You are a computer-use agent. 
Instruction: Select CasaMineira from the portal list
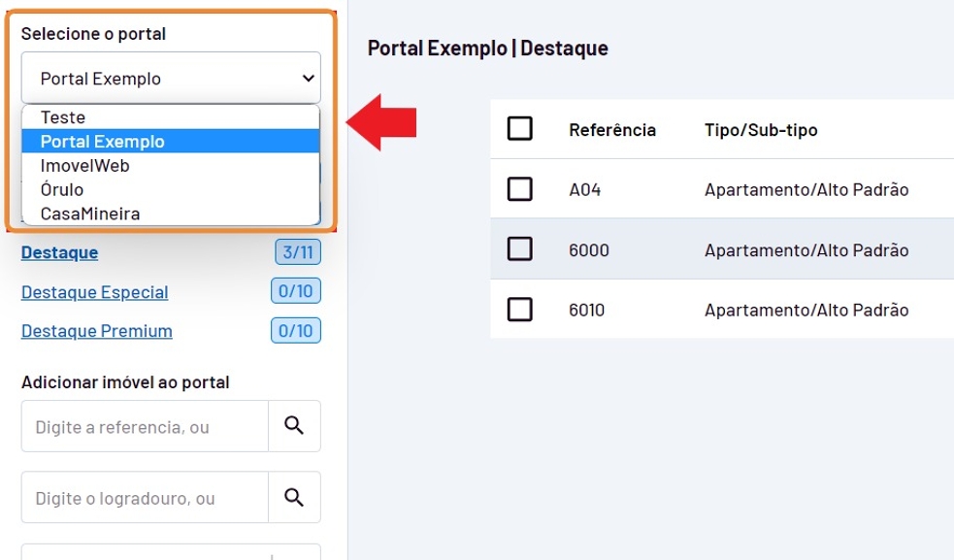click(90, 214)
